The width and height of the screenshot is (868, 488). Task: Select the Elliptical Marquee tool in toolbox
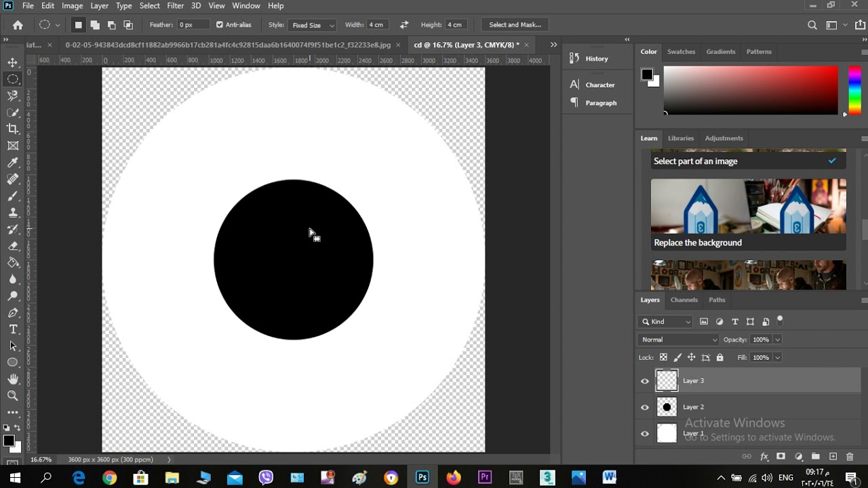click(x=13, y=79)
